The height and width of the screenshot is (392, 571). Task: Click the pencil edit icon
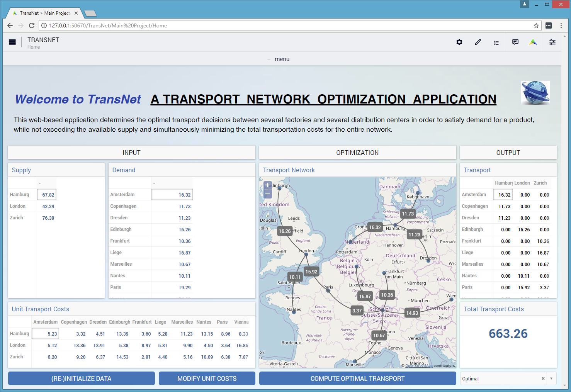(478, 42)
